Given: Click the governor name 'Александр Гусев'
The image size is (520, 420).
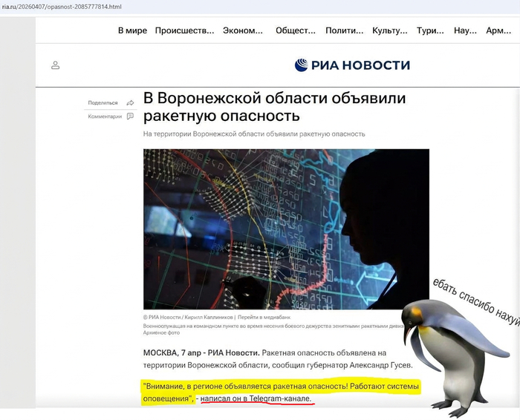Looking at the screenshot, I should tap(381, 365).
